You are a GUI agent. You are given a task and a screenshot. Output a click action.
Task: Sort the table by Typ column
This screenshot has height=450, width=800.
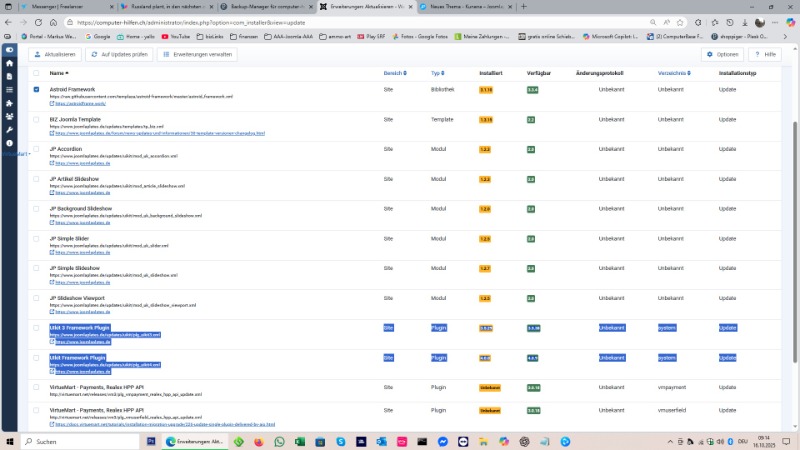pyautogui.click(x=437, y=73)
